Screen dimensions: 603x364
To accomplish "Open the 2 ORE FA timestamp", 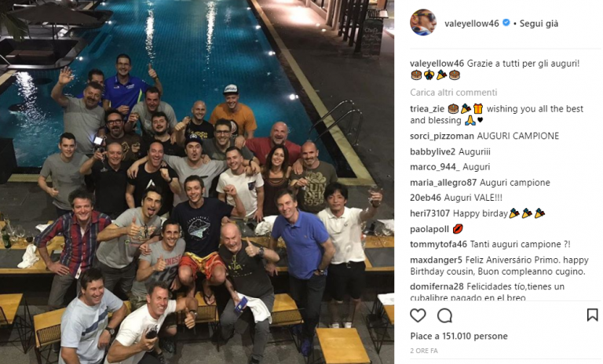I will [424, 351].
